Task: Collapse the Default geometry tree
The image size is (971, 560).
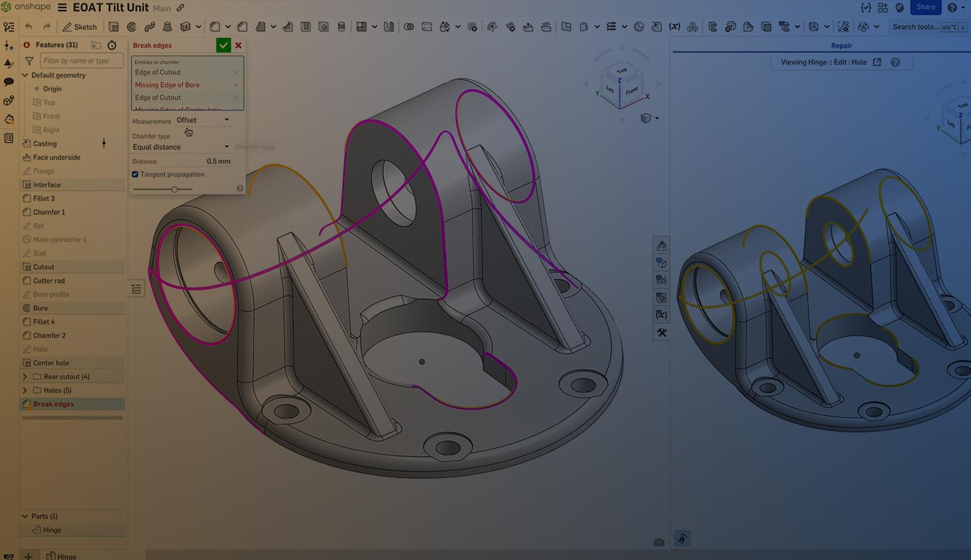Action: coord(25,75)
